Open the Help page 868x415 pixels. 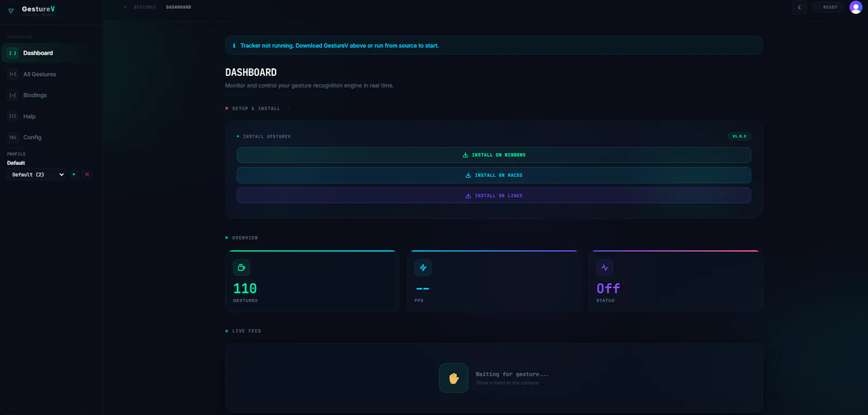coord(51,117)
